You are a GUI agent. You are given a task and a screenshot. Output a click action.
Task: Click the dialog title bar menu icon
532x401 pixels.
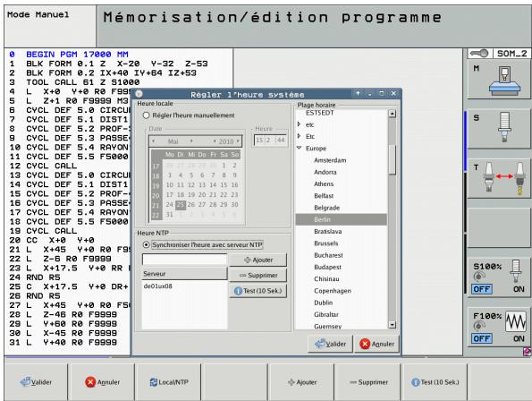[x=139, y=94]
